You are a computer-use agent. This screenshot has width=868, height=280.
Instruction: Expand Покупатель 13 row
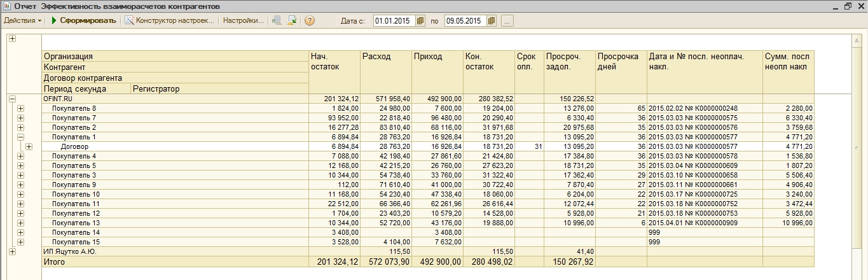tap(20, 223)
